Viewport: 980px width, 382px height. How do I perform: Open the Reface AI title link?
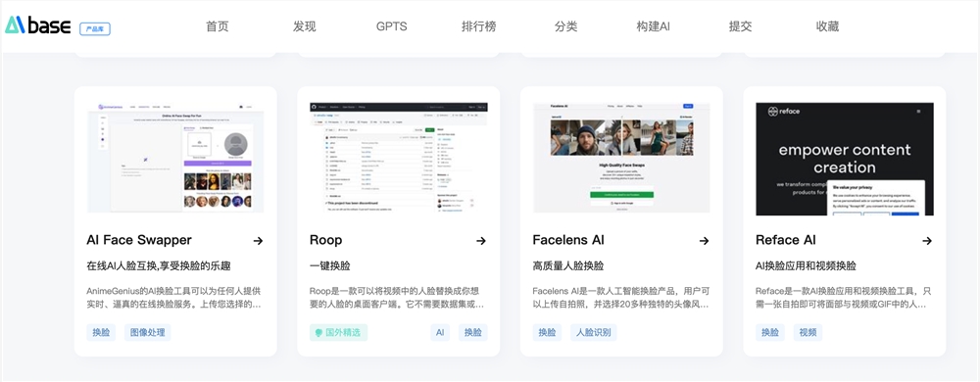[786, 240]
